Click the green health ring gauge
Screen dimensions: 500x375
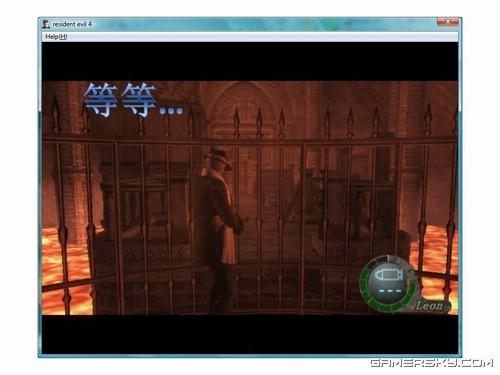[x=388, y=283]
